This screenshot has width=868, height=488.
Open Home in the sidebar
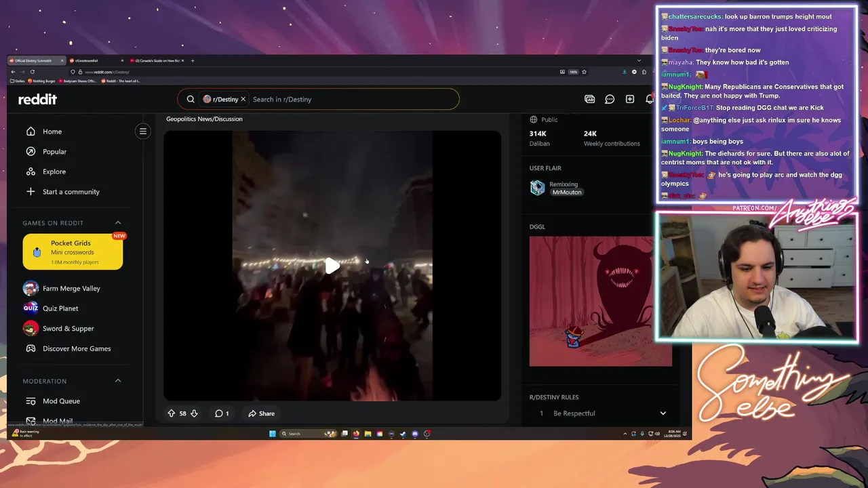click(52, 131)
